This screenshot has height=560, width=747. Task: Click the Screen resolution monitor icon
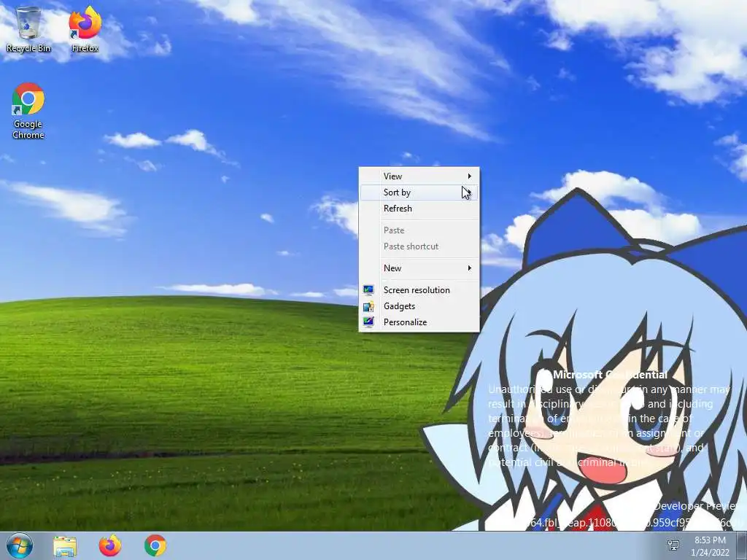click(x=368, y=290)
